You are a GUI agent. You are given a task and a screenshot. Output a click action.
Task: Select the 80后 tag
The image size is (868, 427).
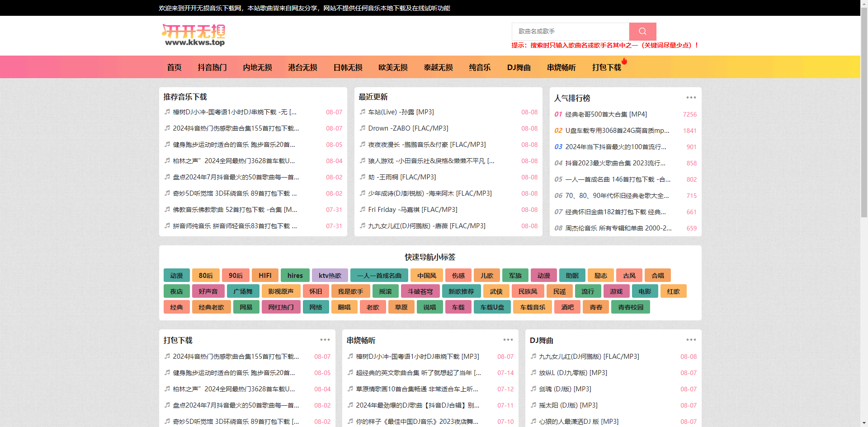click(x=206, y=275)
